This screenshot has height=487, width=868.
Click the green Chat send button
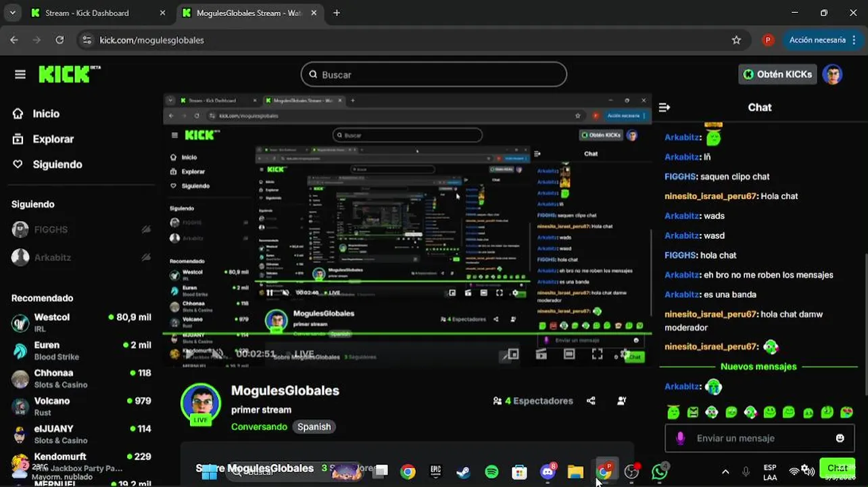pos(837,467)
